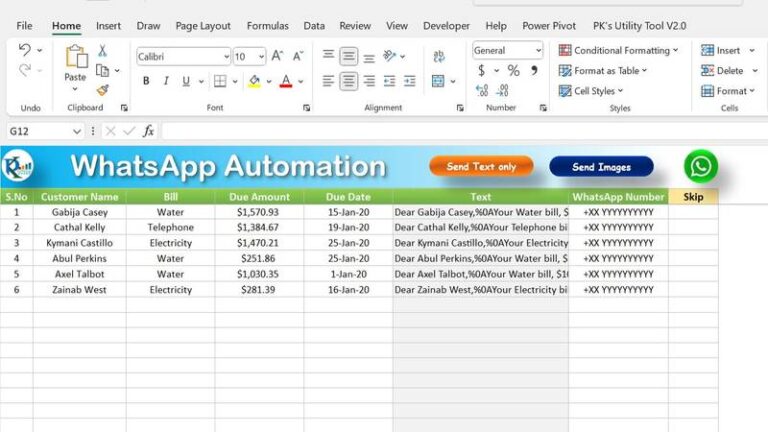Click the Orientation text angle icon
This screenshot has height=432, width=768.
(x=390, y=56)
